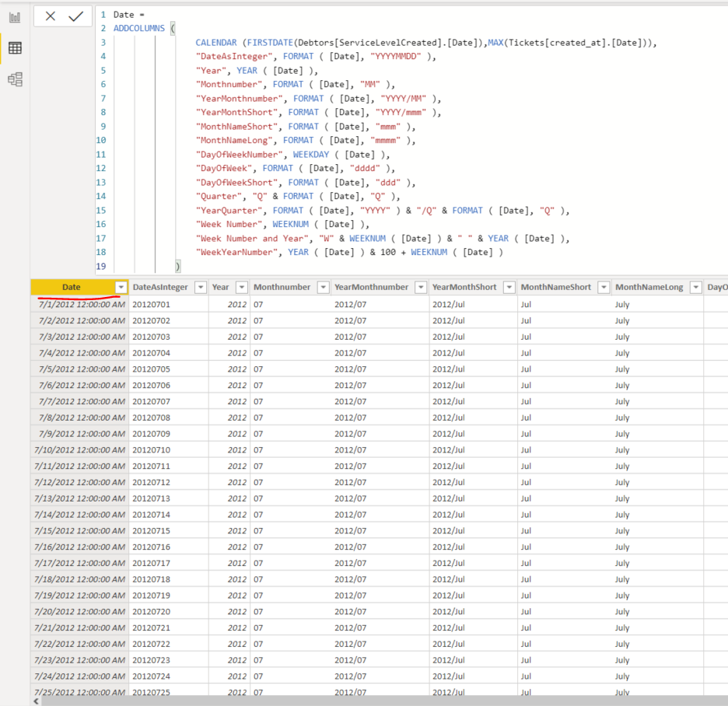Switch to the Data view icon
The image size is (728, 706).
click(15, 47)
